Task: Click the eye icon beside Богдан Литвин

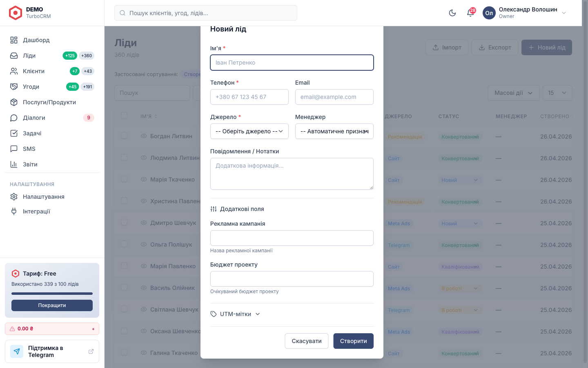Action: coord(144,136)
